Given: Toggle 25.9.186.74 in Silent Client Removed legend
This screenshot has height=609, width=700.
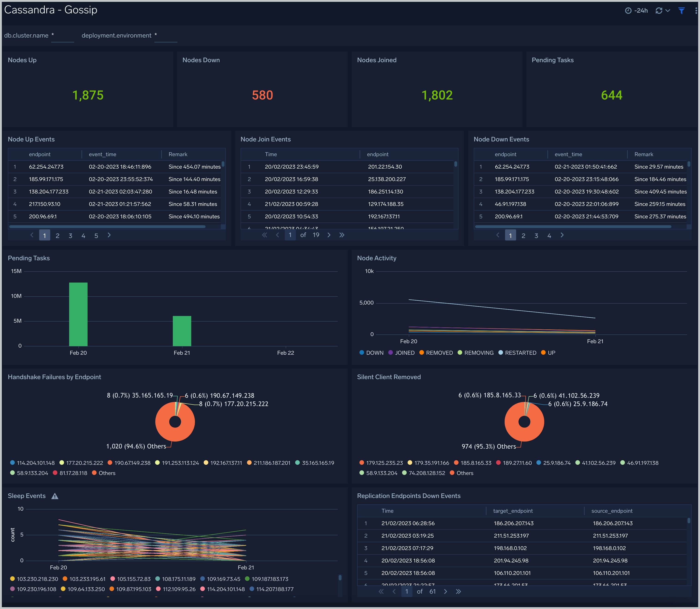Looking at the screenshot, I should click(x=553, y=463).
